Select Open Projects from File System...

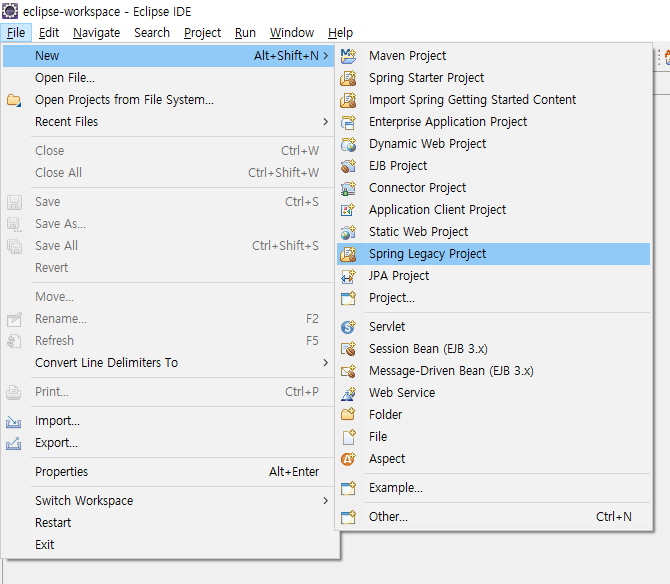[x=168, y=100]
